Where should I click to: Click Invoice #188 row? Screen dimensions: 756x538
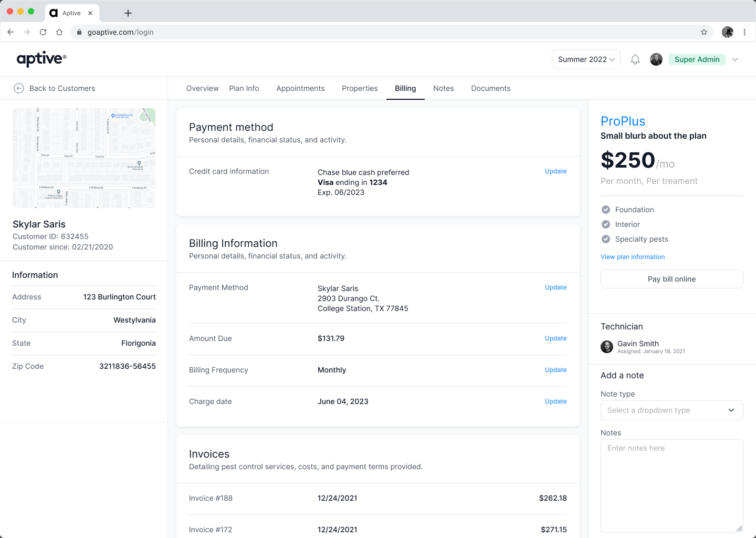point(378,498)
